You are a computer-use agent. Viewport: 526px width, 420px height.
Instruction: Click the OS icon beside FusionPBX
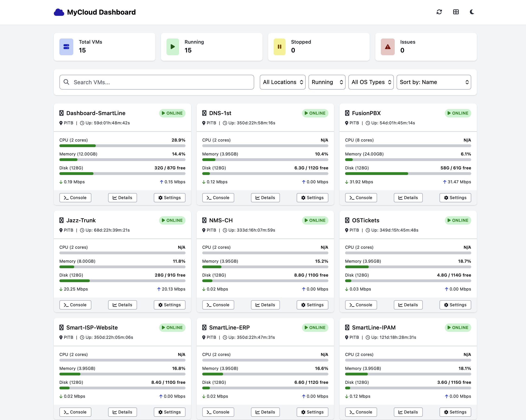(347, 113)
